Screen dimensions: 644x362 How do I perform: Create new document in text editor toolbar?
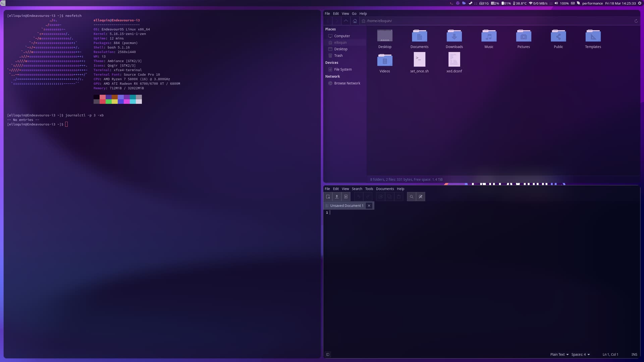tap(328, 197)
